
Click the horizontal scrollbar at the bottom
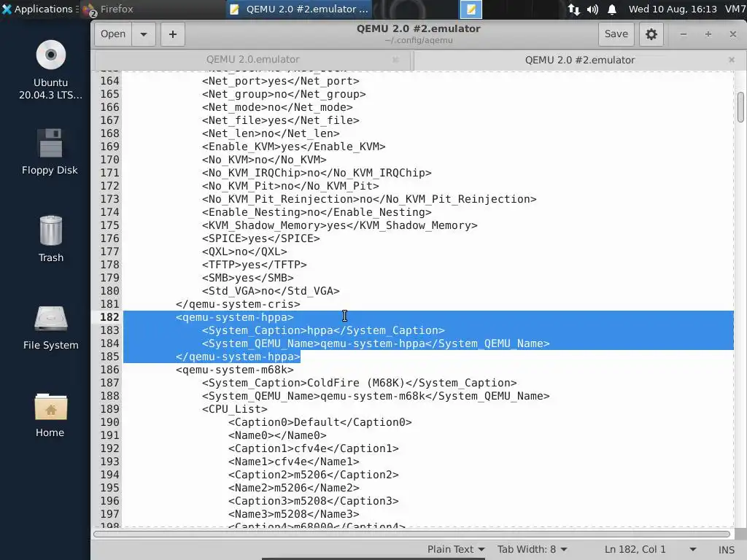pyautogui.click(x=411, y=534)
